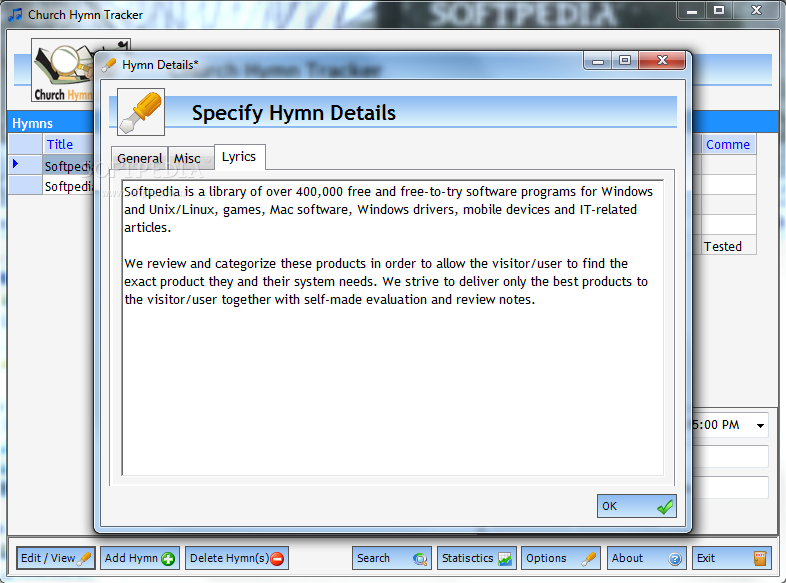Click the Exit button
Screen dimensions: 786x583
[731, 558]
